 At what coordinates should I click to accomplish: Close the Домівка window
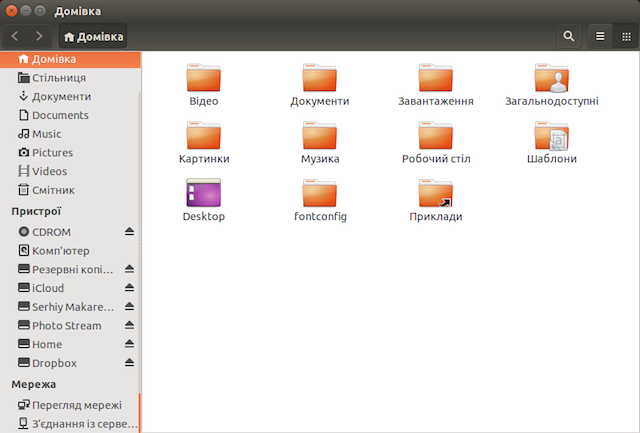(x=11, y=11)
